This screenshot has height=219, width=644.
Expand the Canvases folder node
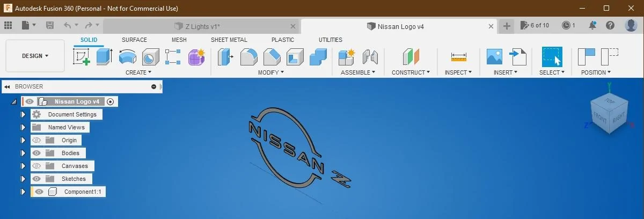click(23, 166)
